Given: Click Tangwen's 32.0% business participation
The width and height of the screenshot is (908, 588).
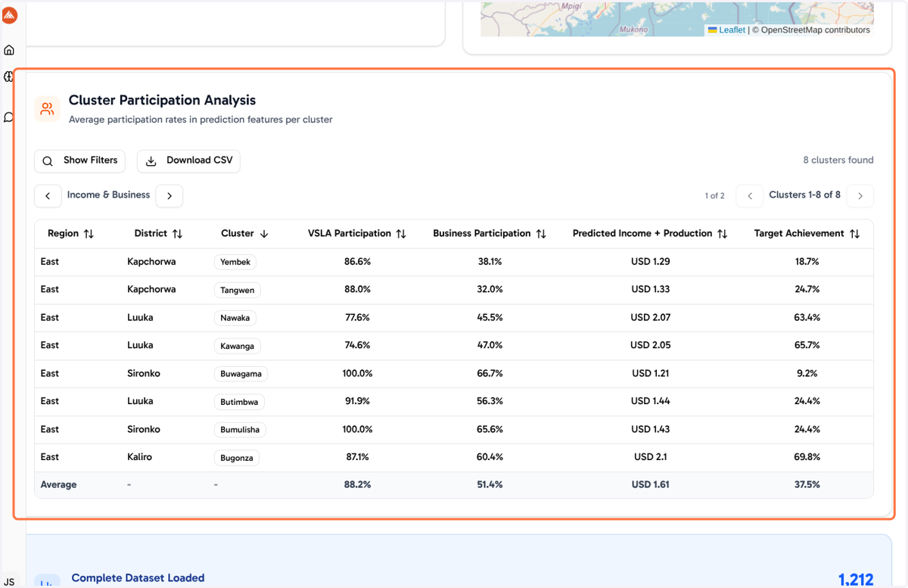Looking at the screenshot, I should coord(490,290).
